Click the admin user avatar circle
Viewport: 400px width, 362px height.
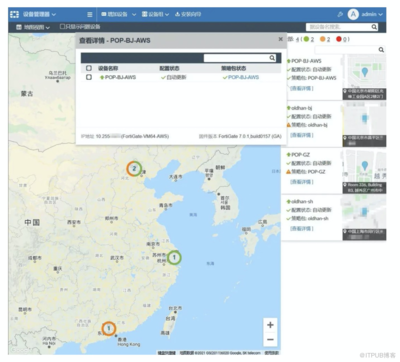click(x=353, y=14)
